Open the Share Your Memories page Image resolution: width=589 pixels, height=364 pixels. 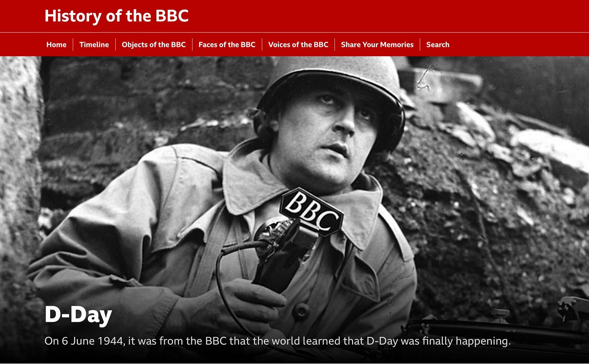(x=377, y=44)
